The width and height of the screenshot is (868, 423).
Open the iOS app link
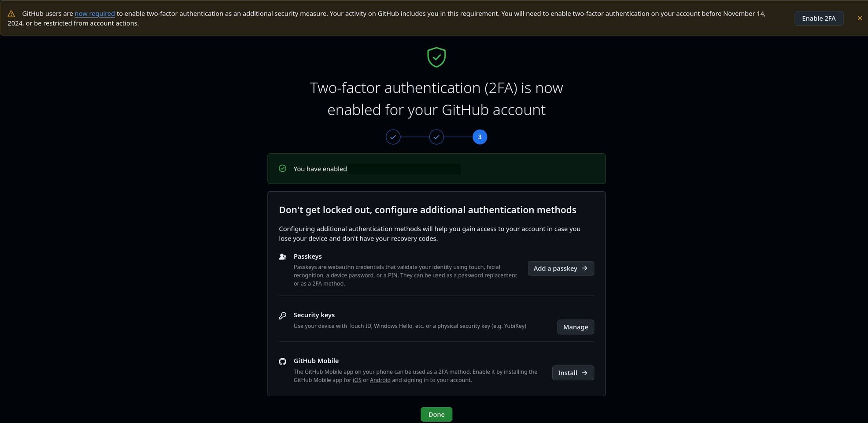tap(357, 380)
